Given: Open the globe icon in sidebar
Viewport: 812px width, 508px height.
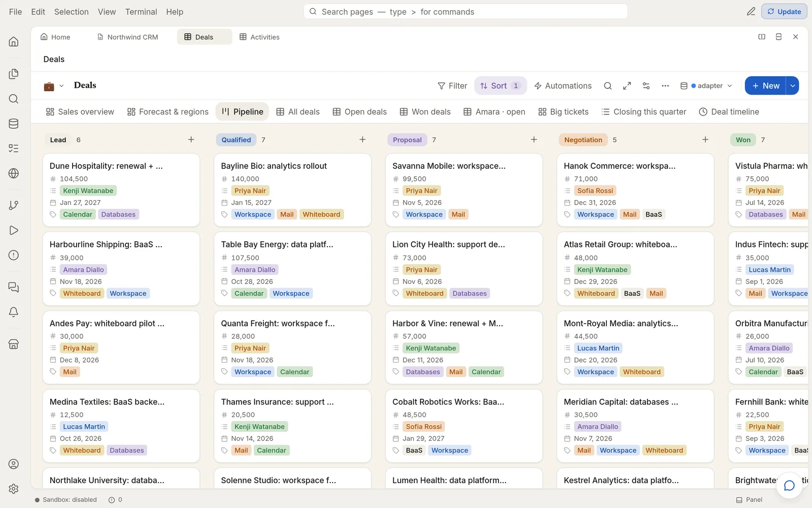Looking at the screenshot, I should click(x=14, y=173).
